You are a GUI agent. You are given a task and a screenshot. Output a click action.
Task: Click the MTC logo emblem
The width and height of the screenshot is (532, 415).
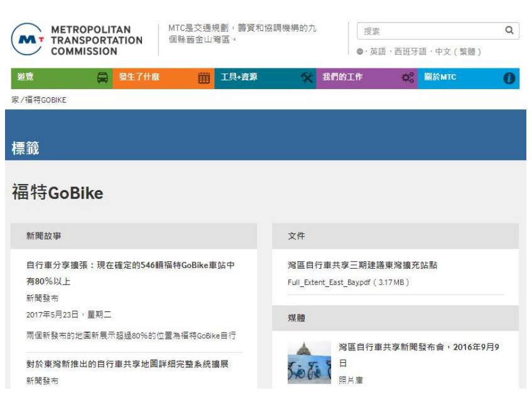point(28,40)
